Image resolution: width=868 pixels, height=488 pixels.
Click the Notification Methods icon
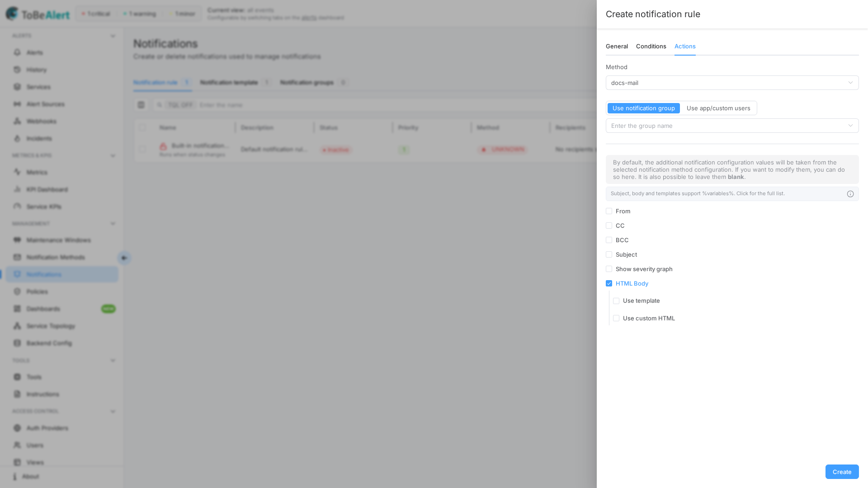click(x=17, y=257)
